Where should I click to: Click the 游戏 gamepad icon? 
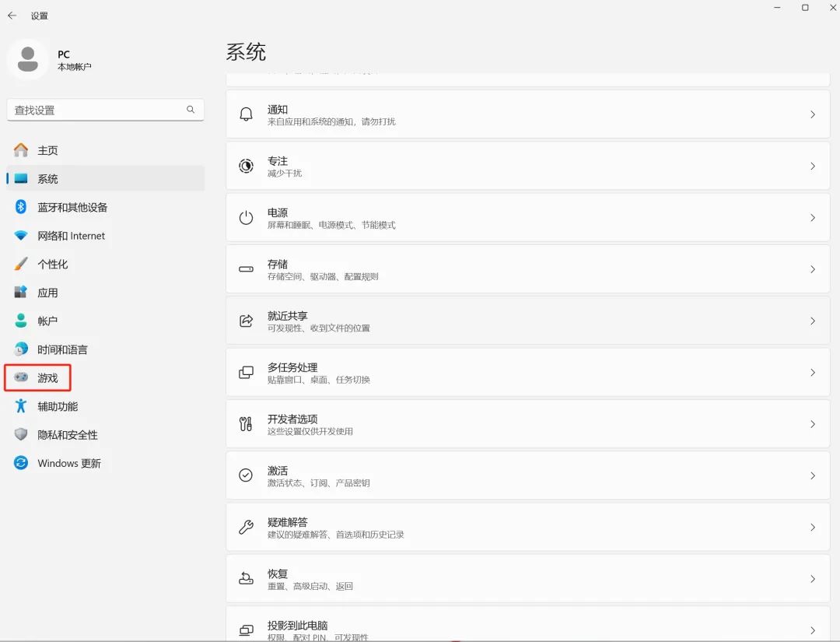[21, 377]
